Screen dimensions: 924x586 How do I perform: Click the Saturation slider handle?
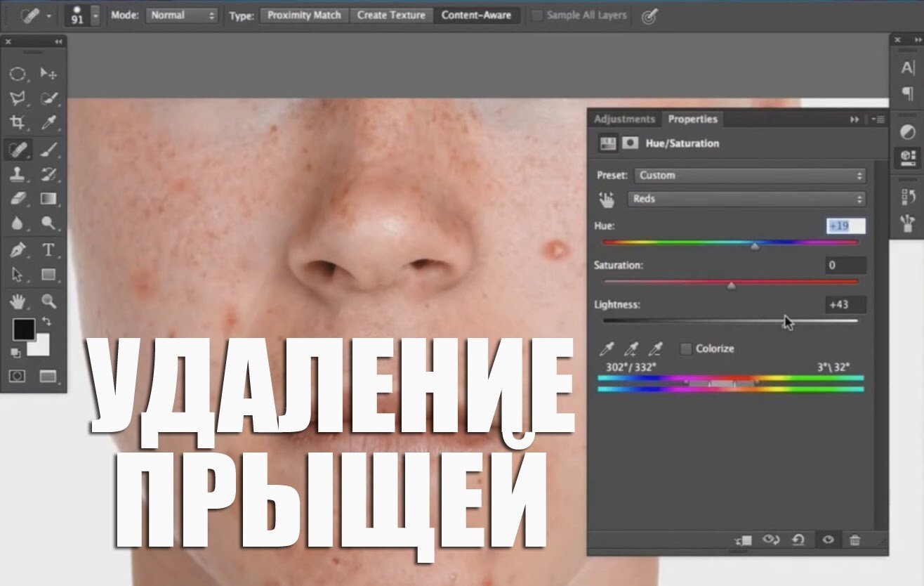tap(731, 285)
